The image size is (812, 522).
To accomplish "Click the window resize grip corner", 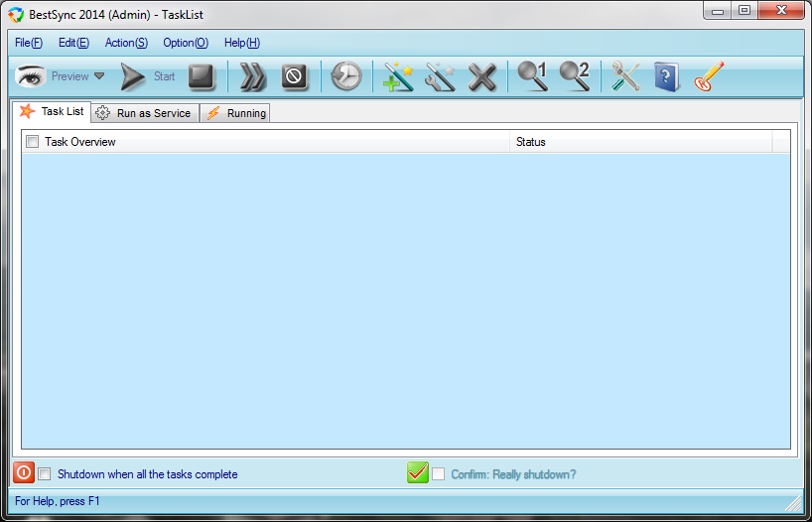I will tap(794, 503).
